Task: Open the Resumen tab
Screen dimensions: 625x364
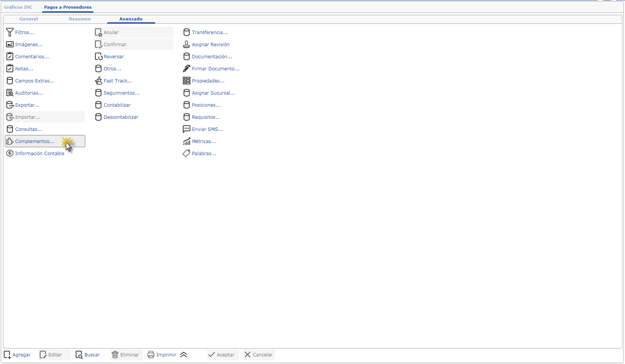Action: coord(79,19)
